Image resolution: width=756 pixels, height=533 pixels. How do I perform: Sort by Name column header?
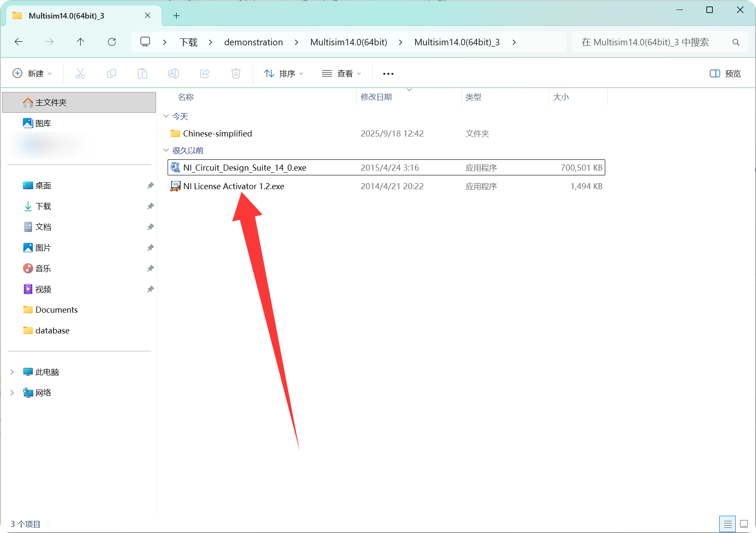(x=186, y=97)
